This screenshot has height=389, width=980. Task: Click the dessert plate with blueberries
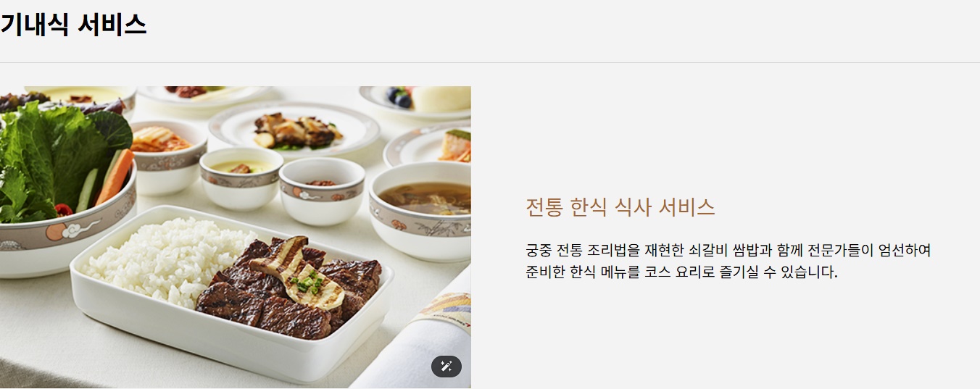click(x=418, y=102)
